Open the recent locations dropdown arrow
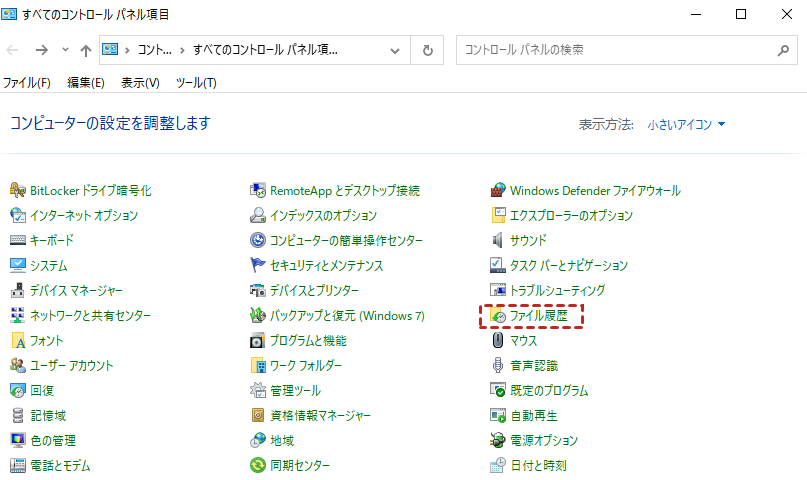The height and width of the screenshot is (480, 807). click(x=65, y=50)
